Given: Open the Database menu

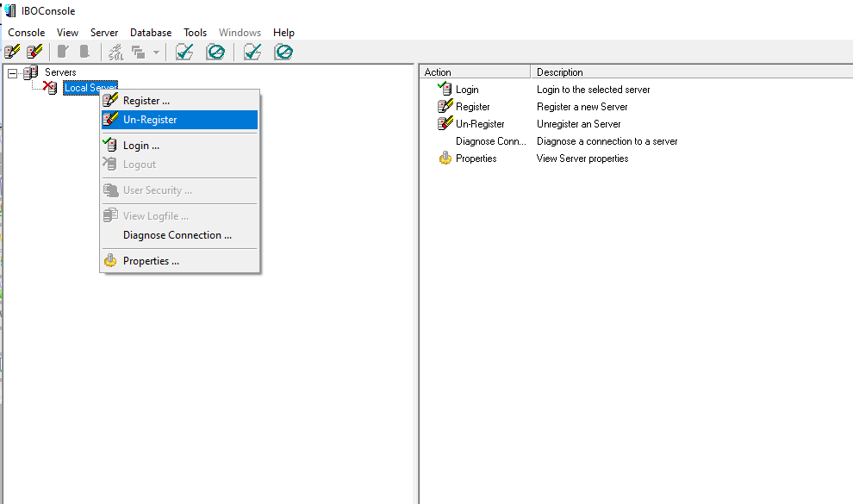Looking at the screenshot, I should coord(151,33).
